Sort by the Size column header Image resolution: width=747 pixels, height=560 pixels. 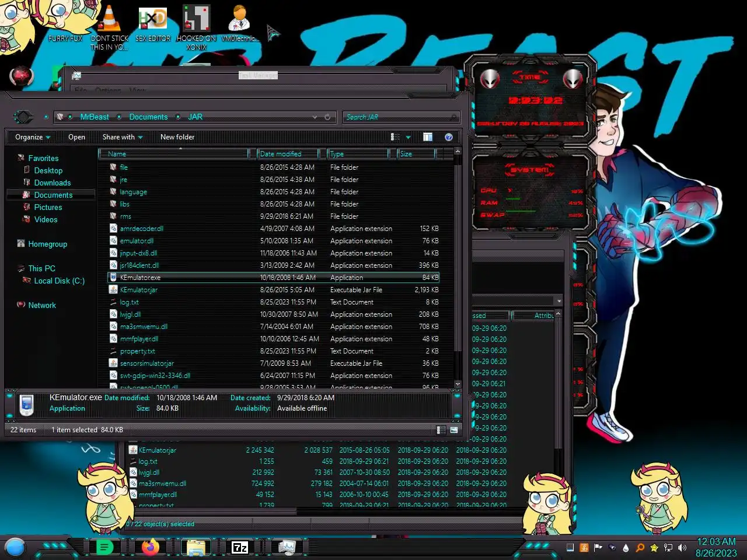[416, 154]
